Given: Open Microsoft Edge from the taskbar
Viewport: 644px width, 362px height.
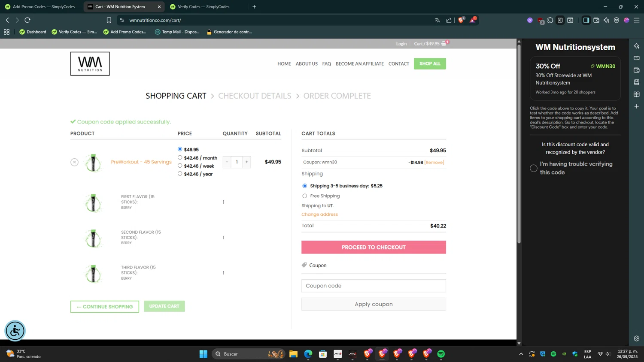Looking at the screenshot, I should pyautogui.click(x=308, y=354).
